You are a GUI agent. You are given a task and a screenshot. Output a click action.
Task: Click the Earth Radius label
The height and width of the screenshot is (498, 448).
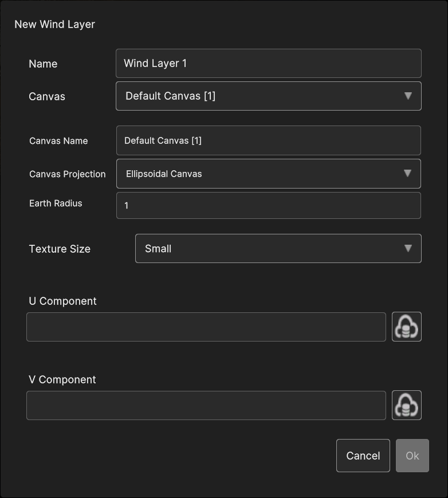[56, 203]
